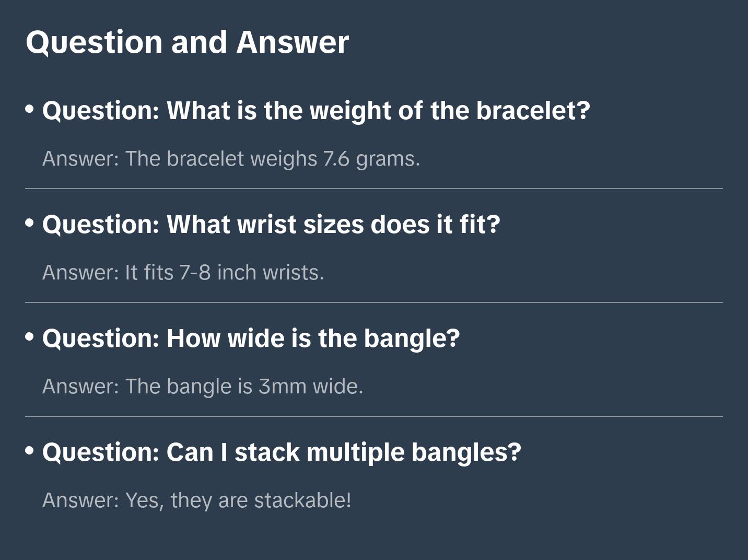
Task: Click the divider line below the wrist sizes answer
Action: tap(374, 302)
